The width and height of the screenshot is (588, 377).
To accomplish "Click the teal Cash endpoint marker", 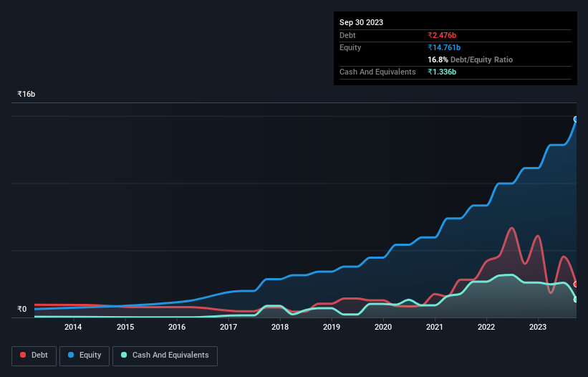I will 576,300.
